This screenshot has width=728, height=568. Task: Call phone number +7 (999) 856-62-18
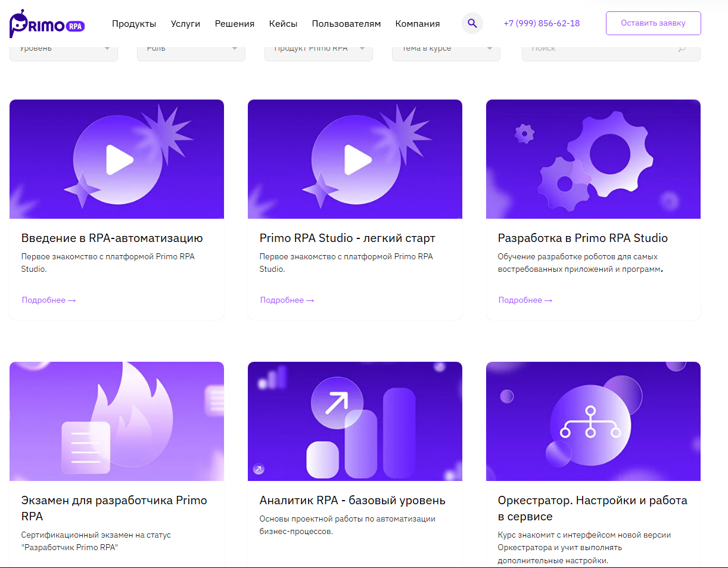(x=542, y=24)
